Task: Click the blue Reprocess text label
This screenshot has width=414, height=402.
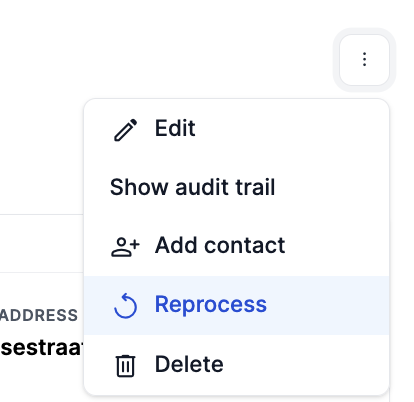Action: click(x=211, y=305)
